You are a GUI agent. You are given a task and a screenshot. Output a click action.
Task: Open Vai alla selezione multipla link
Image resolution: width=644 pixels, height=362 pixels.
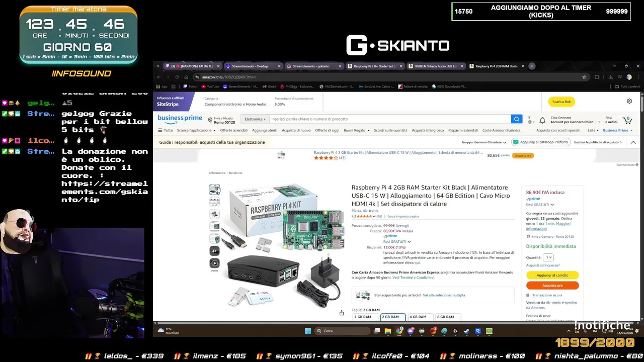(x=444, y=295)
